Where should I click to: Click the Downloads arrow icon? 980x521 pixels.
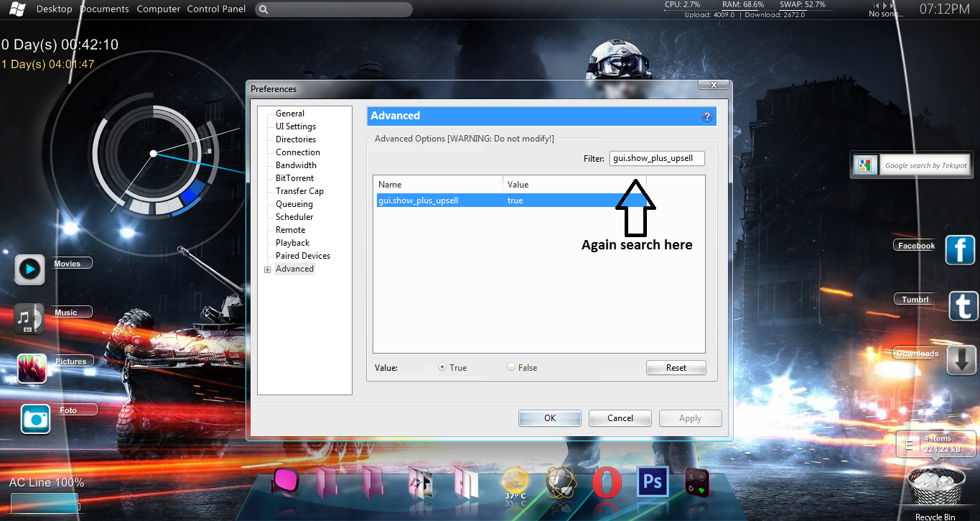click(961, 360)
